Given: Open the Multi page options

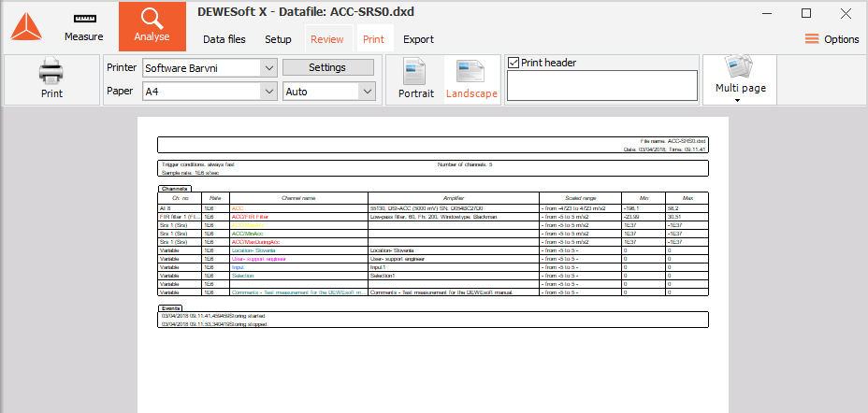Looking at the screenshot, I should tap(740, 79).
